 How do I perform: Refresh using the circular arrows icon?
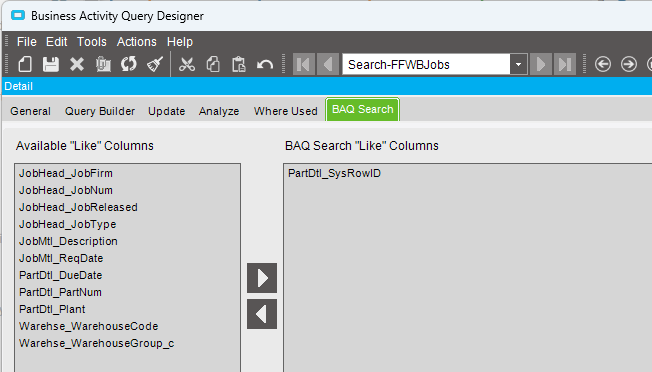(x=129, y=64)
